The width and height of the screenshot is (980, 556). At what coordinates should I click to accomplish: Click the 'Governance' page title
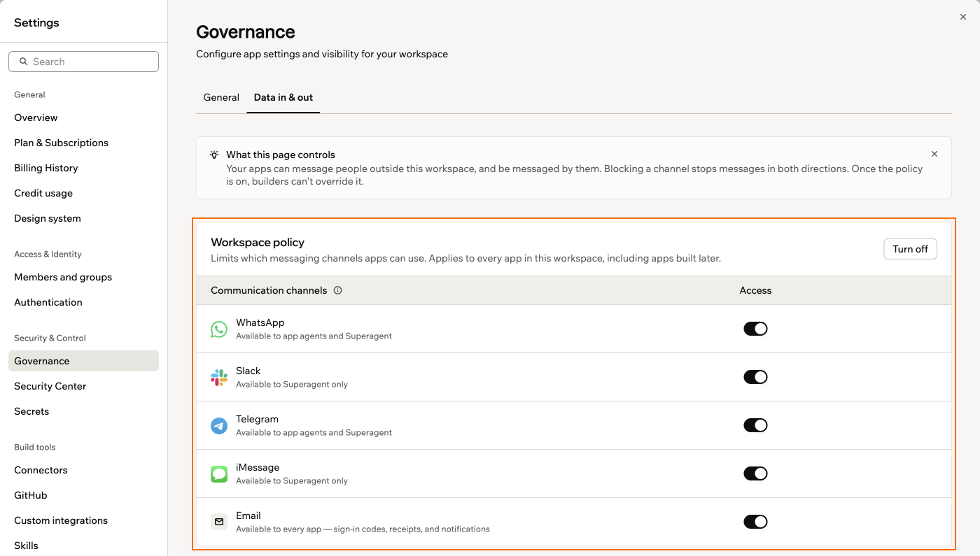[246, 32]
